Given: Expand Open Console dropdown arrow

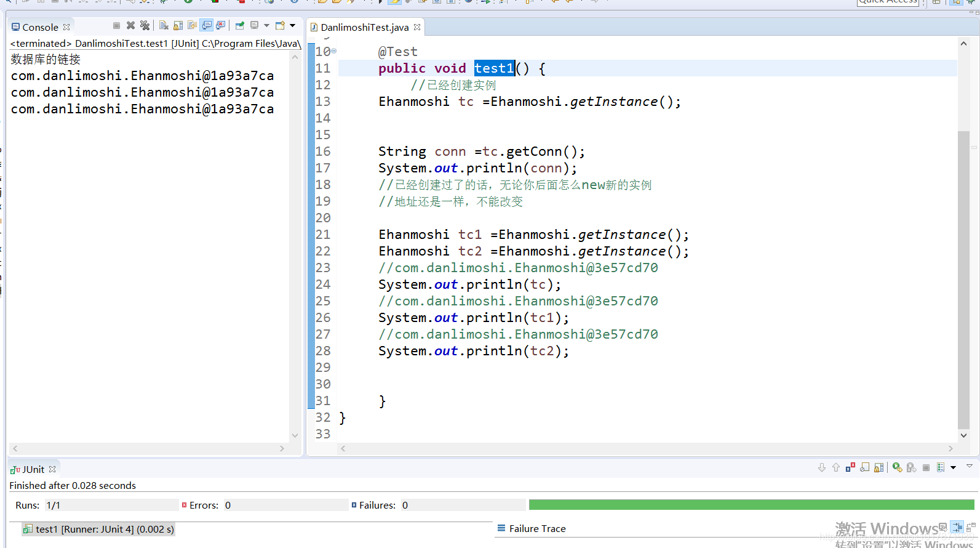Looking at the screenshot, I should [x=293, y=25].
